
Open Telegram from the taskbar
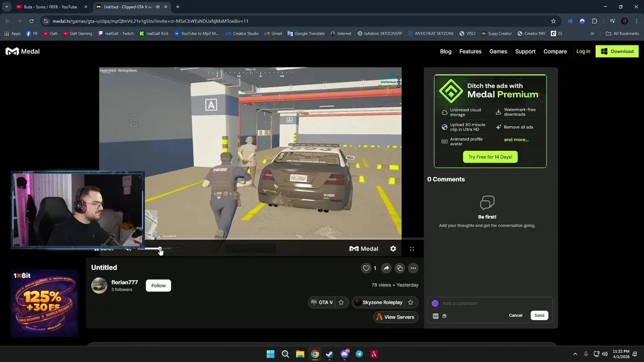[x=359, y=354]
